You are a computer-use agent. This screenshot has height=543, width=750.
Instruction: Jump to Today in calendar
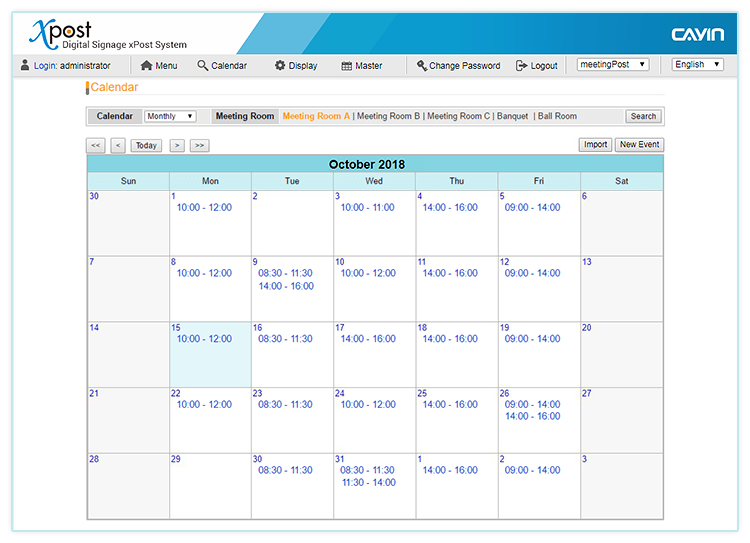[x=146, y=146]
